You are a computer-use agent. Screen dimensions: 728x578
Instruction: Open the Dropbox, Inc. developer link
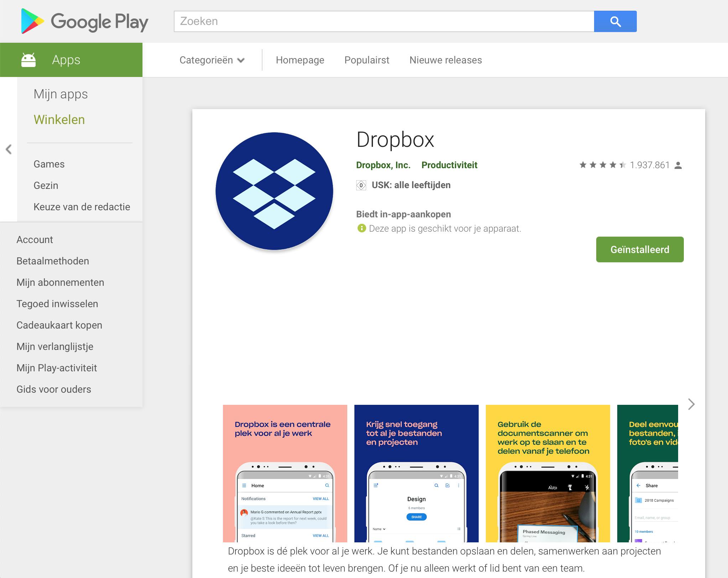pos(383,165)
